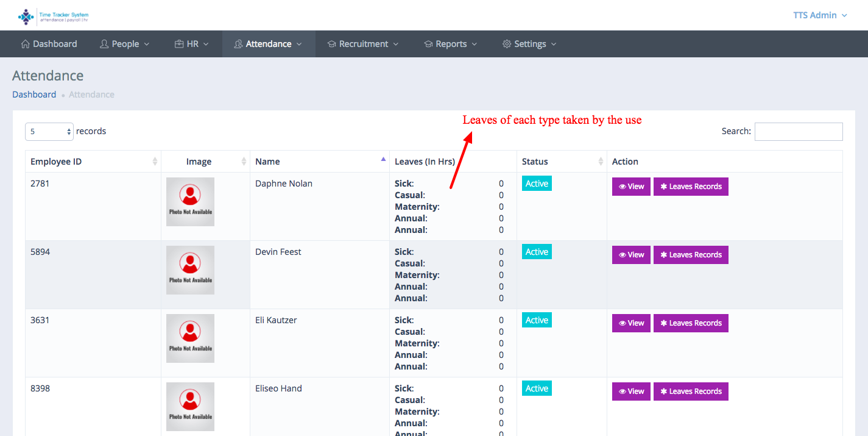Screen dimensions: 868x436
Task: Open the records-per-page selector
Action: click(49, 132)
